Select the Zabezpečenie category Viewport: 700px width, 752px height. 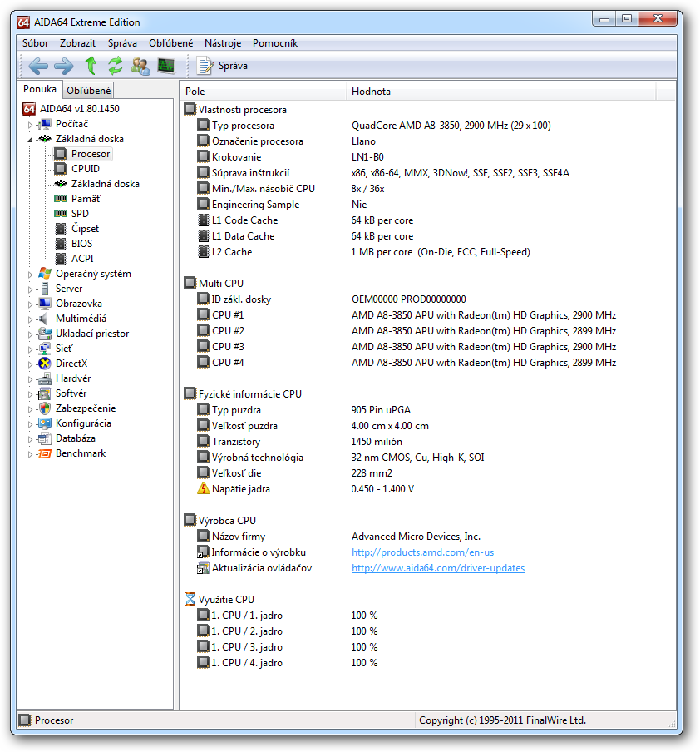(86, 408)
